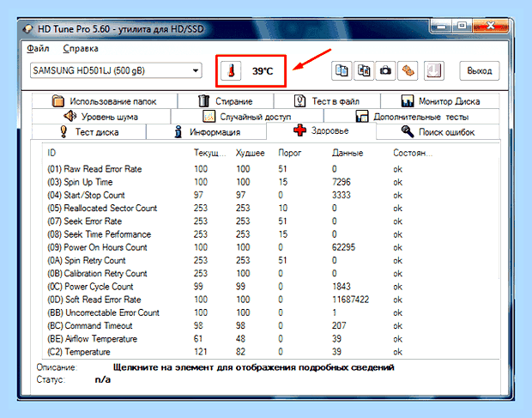Select (0B) Calibration Retry Count row
This screenshot has height=418, width=532.
point(271,274)
